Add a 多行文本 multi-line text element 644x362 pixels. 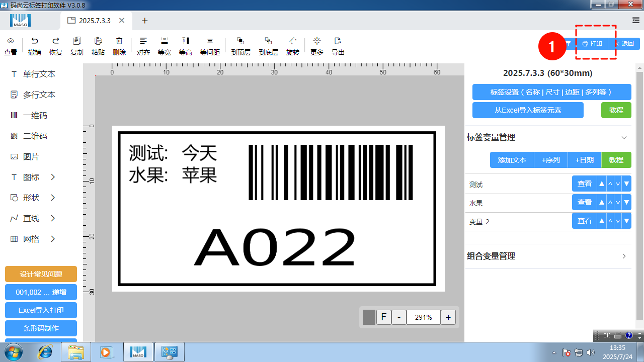click(33, 95)
